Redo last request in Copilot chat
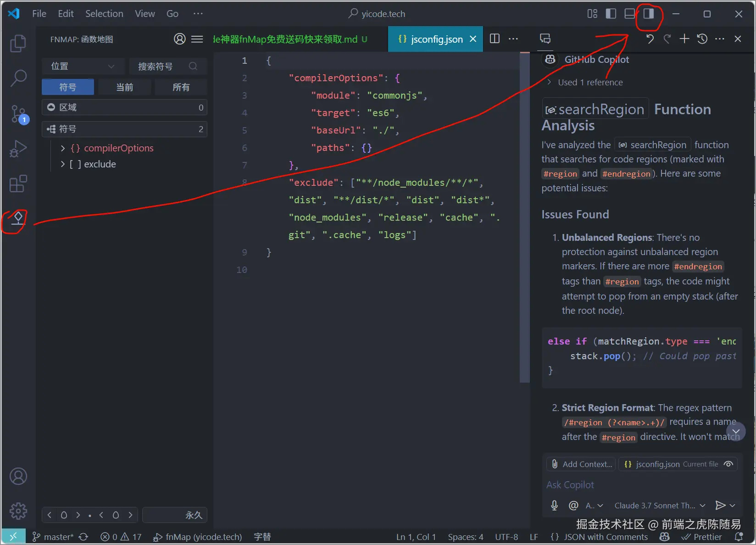This screenshot has height=545, width=756. pyautogui.click(x=667, y=39)
